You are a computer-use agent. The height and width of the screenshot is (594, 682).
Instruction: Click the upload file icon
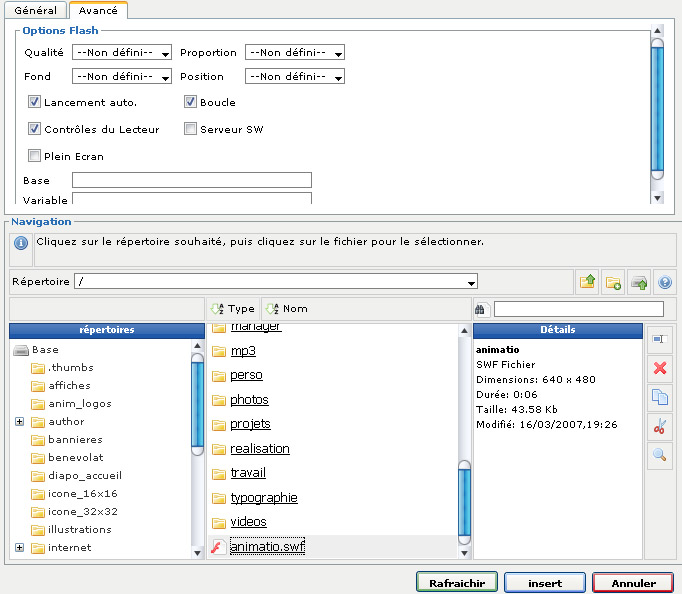click(x=639, y=282)
